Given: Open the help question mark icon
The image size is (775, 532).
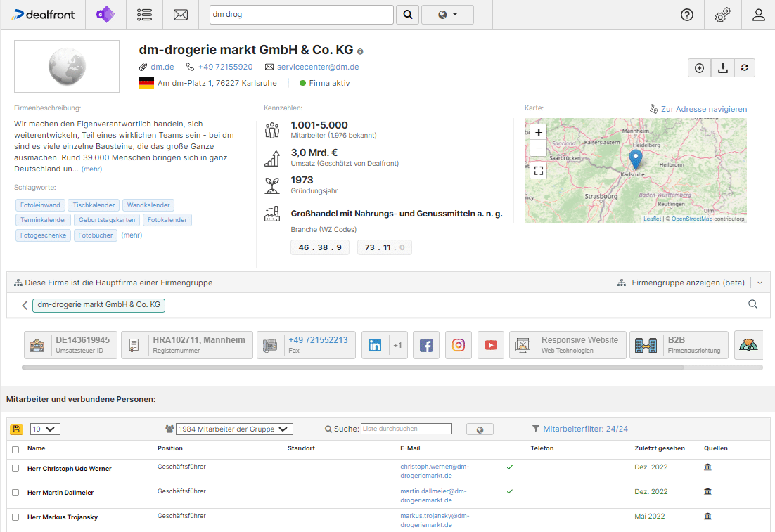Looking at the screenshot, I should [x=687, y=15].
